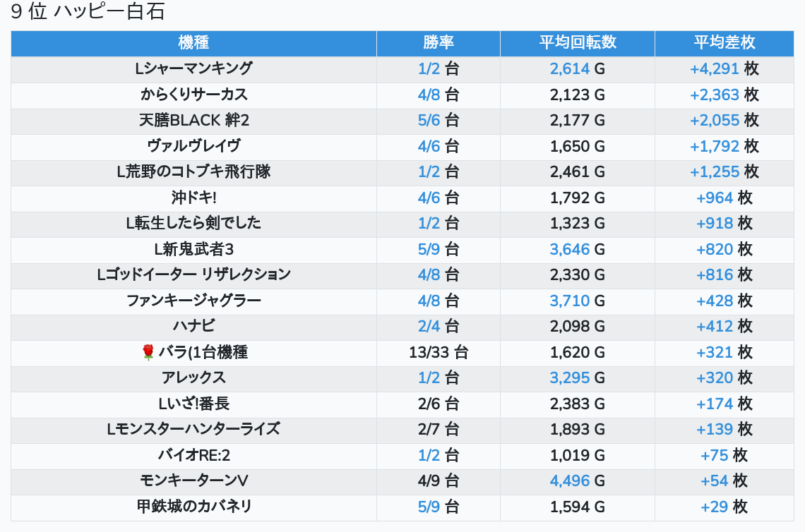Viewport: 805px width, 532px height.
Task: Click the rose icon beside バラ
Action: tap(148, 352)
